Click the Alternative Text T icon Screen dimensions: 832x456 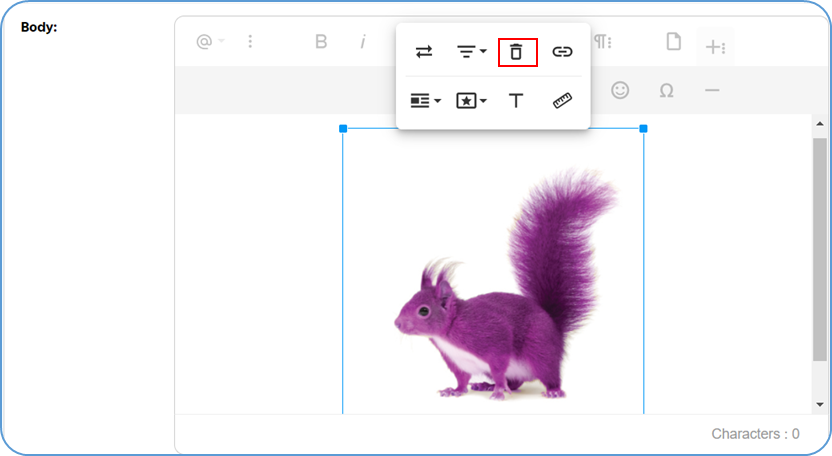pyautogui.click(x=516, y=101)
